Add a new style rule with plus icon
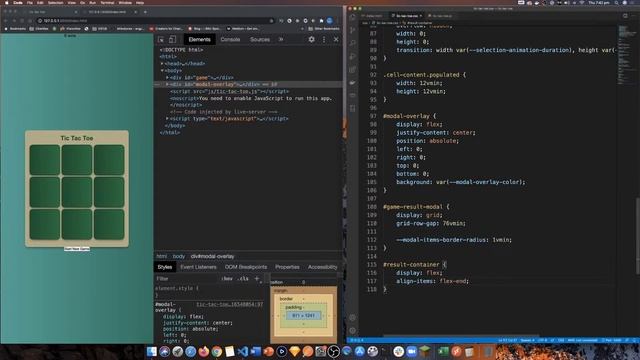640x360 pixels. click(257, 279)
